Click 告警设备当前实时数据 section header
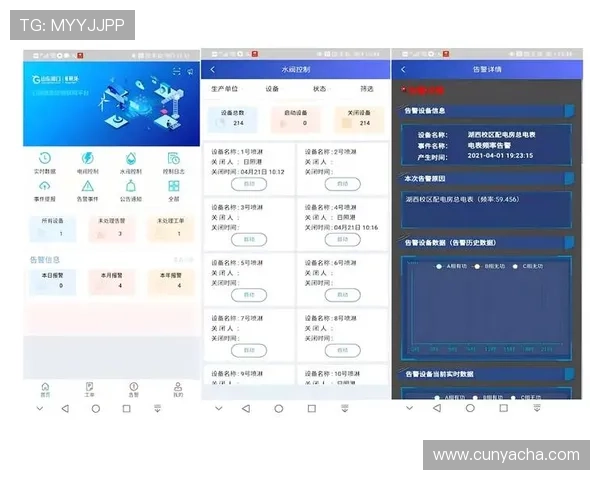 (x=487, y=374)
